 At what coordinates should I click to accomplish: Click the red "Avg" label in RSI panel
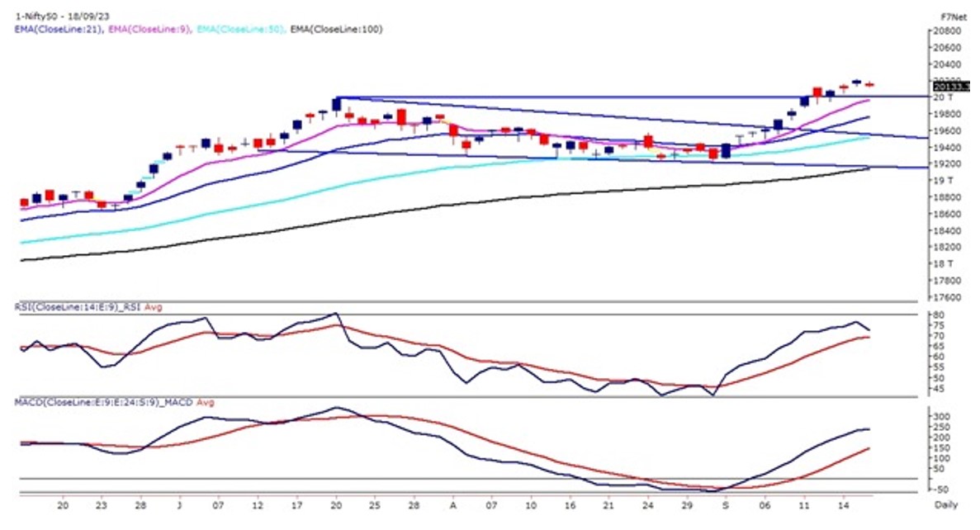tap(154, 307)
